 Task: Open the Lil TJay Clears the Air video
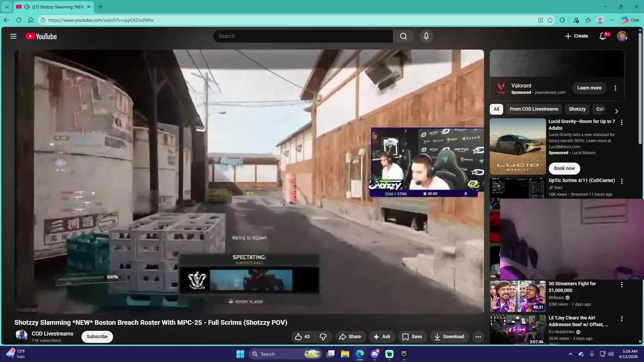tap(578, 321)
